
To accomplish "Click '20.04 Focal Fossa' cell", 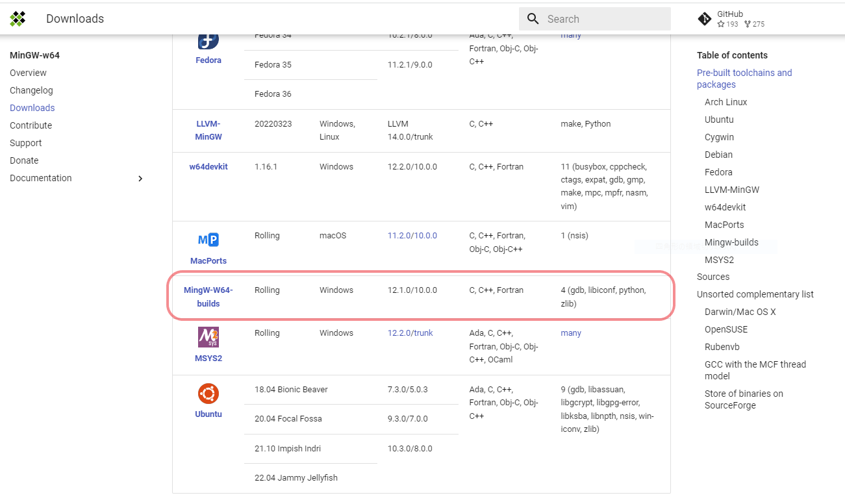I will pos(288,419).
